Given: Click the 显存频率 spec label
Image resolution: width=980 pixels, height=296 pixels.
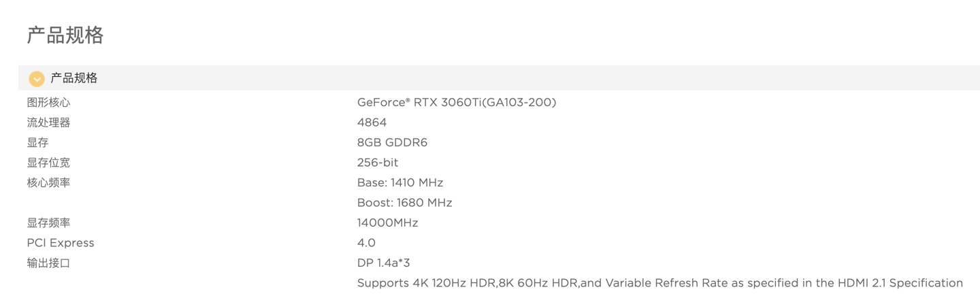Looking at the screenshot, I should coord(48,223).
